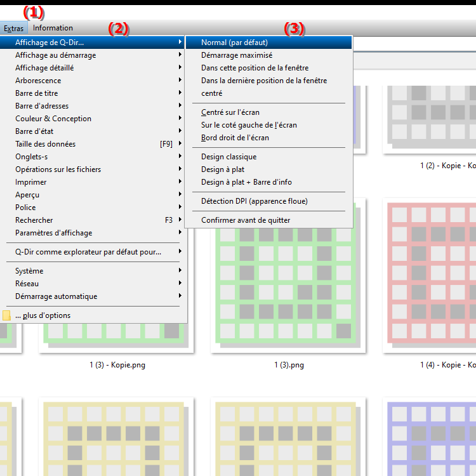The width and height of the screenshot is (476, 476).
Task: Open Barre de titre submenu
Action: point(92,93)
